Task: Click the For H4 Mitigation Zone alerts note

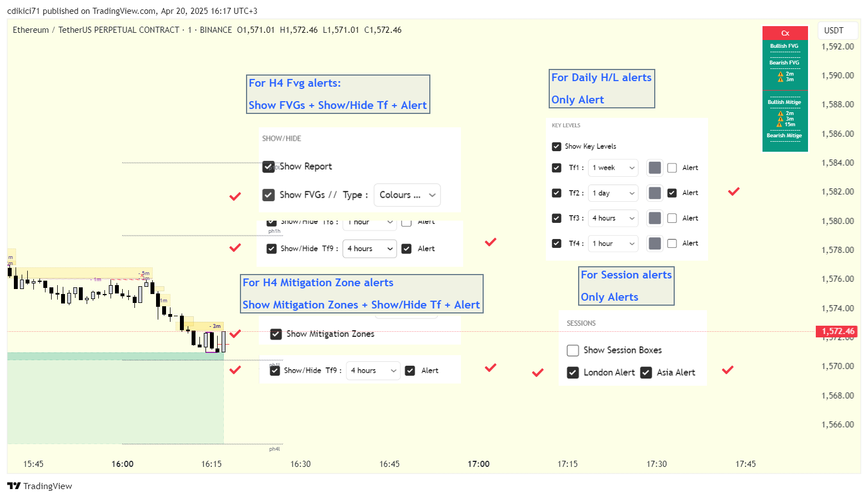Action: (362, 293)
